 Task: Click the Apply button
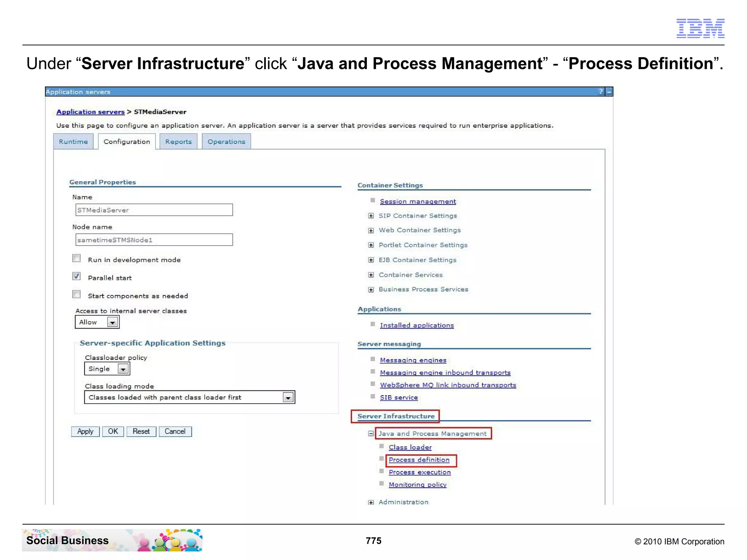[x=85, y=431]
